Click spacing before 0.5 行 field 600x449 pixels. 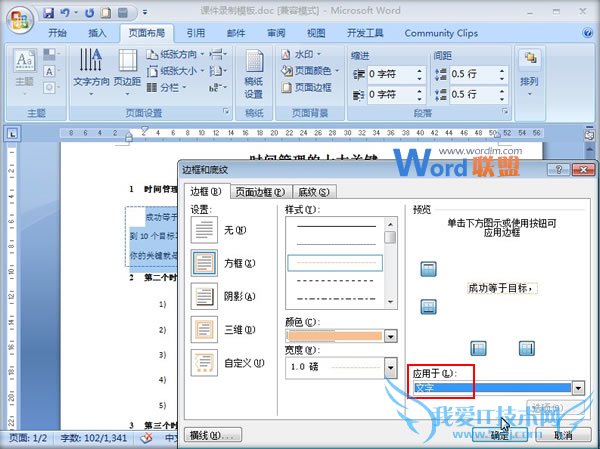point(473,74)
